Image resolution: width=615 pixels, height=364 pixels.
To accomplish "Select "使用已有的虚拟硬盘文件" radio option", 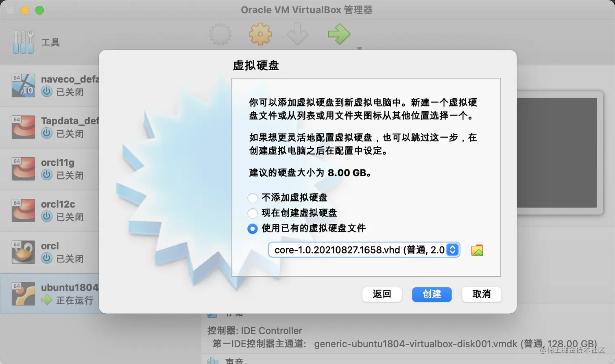I will coord(253,229).
